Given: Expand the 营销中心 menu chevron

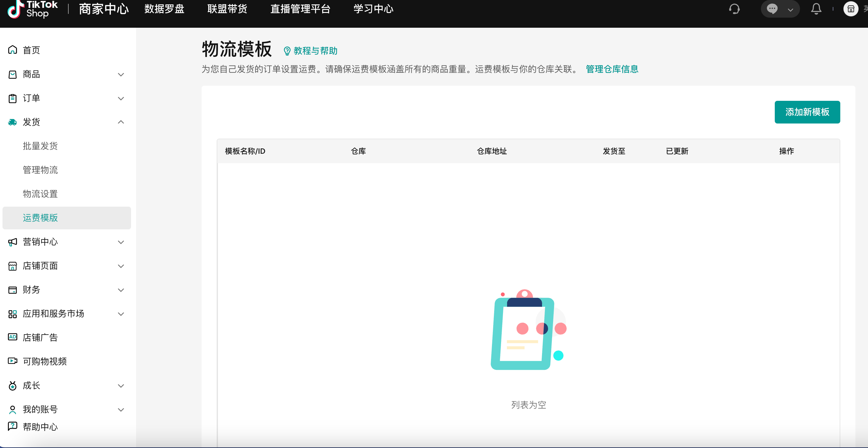Looking at the screenshot, I should (121, 242).
